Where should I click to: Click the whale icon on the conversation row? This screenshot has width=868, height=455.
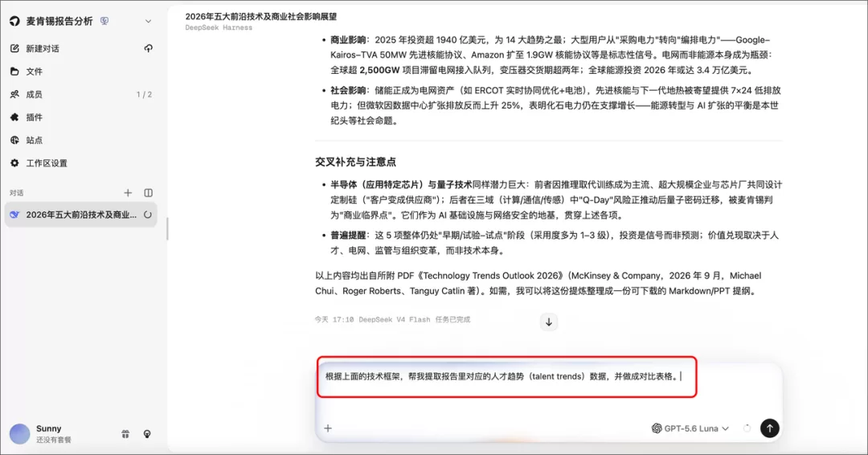(x=15, y=215)
